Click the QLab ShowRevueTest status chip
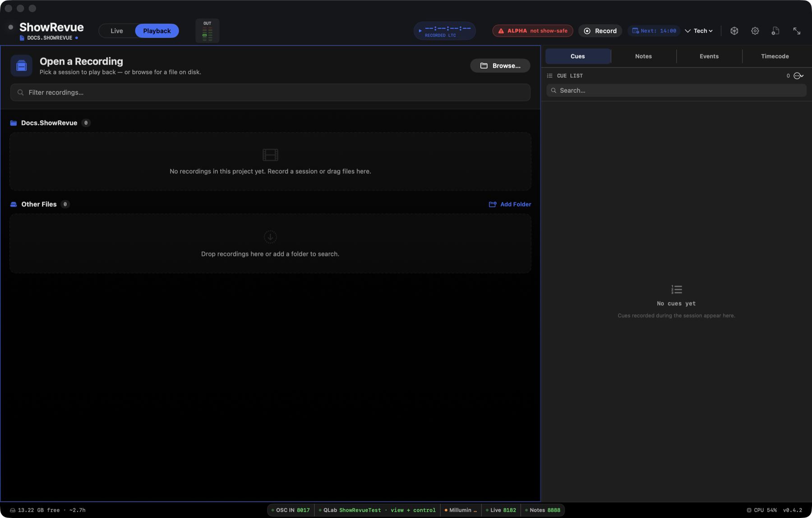The image size is (812, 518). pyautogui.click(x=377, y=510)
